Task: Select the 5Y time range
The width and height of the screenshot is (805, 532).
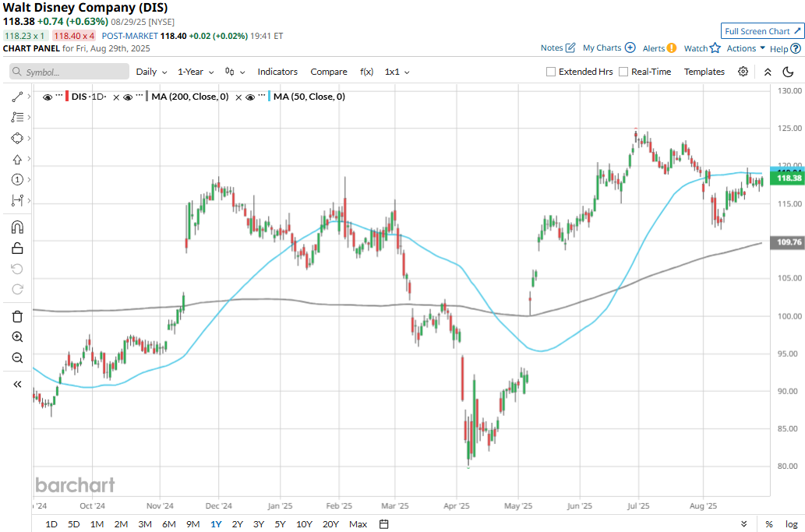Action: click(x=280, y=523)
